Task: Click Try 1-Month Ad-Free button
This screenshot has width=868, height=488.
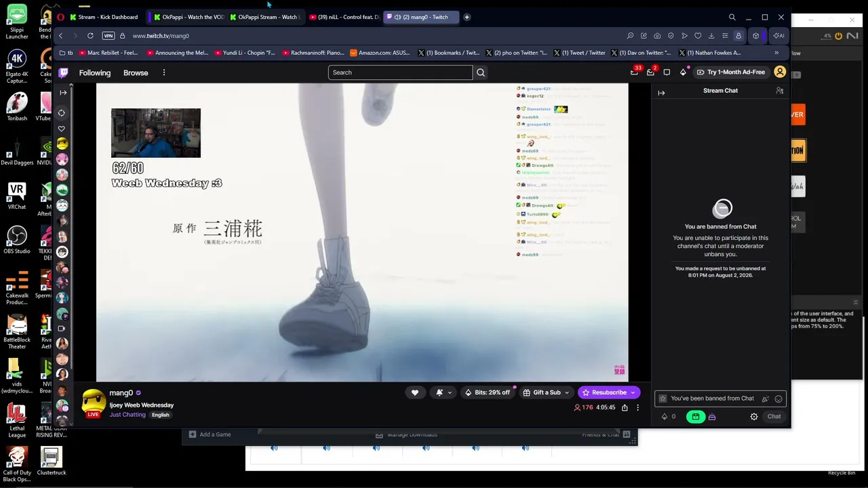Action: [730, 73]
